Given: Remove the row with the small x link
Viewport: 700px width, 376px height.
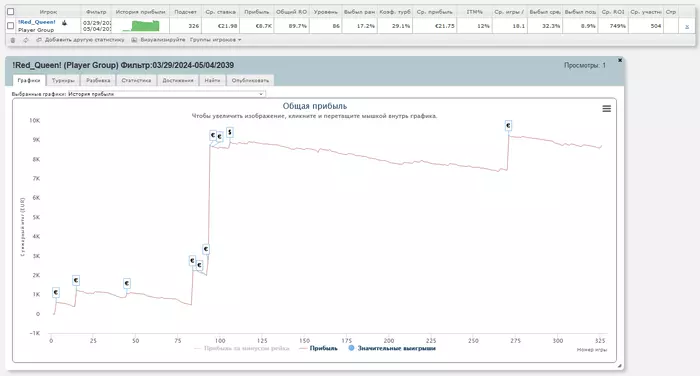Looking at the screenshot, I should coord(687,27).
